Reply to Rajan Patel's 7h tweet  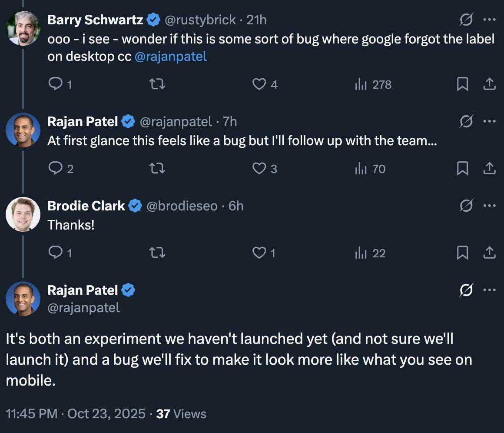tap(55, 169)
